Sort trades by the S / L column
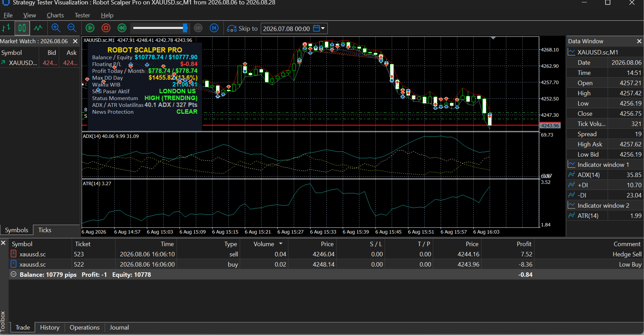The width and height of the screenshot is (644, 335). click(360, 244)
